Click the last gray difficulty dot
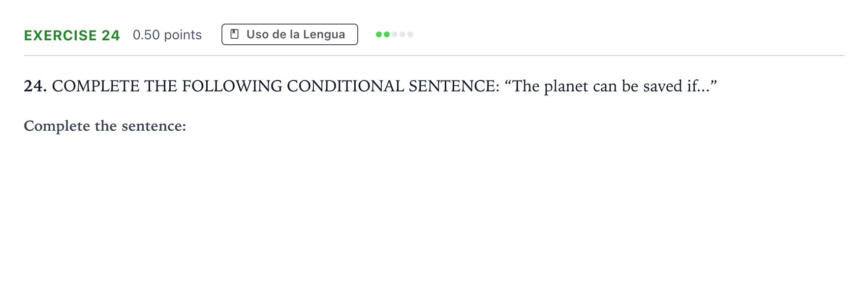 tap(410, 34)
